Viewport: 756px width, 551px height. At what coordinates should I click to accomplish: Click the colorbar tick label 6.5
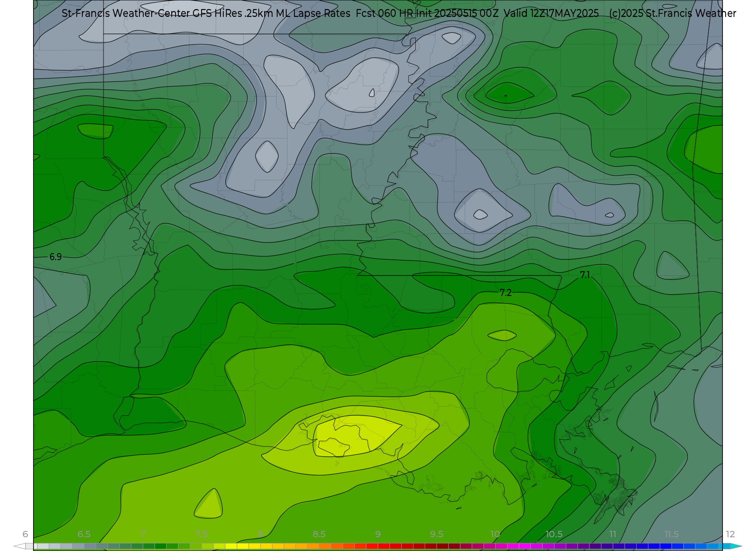(x=84, y=534)
